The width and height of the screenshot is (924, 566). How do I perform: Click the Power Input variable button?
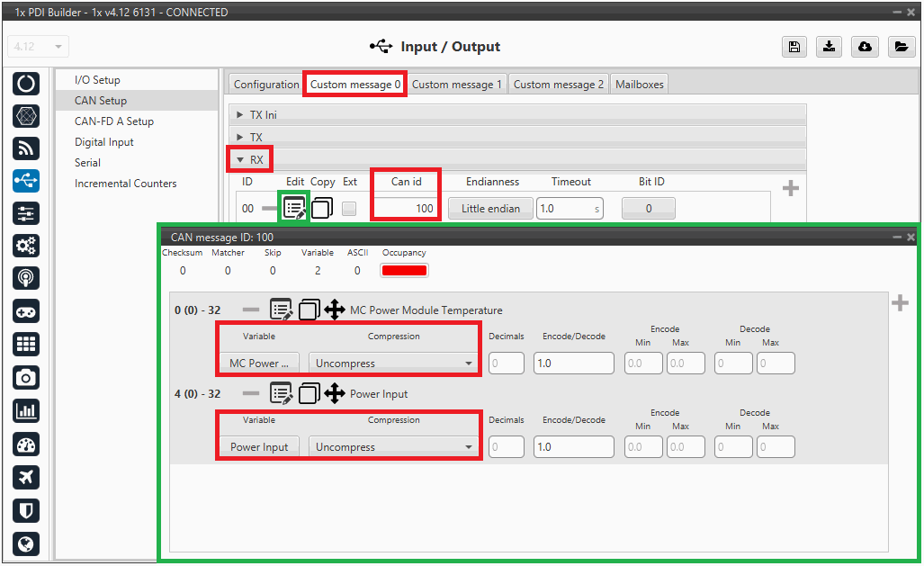pyautogui.click(x=259, y=447)
